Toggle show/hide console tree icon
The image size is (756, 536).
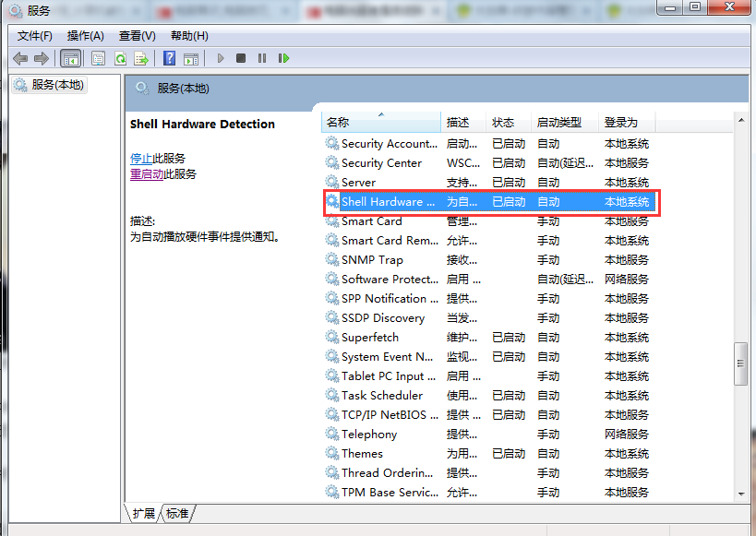pyautogui.click(x=71, y=59)
